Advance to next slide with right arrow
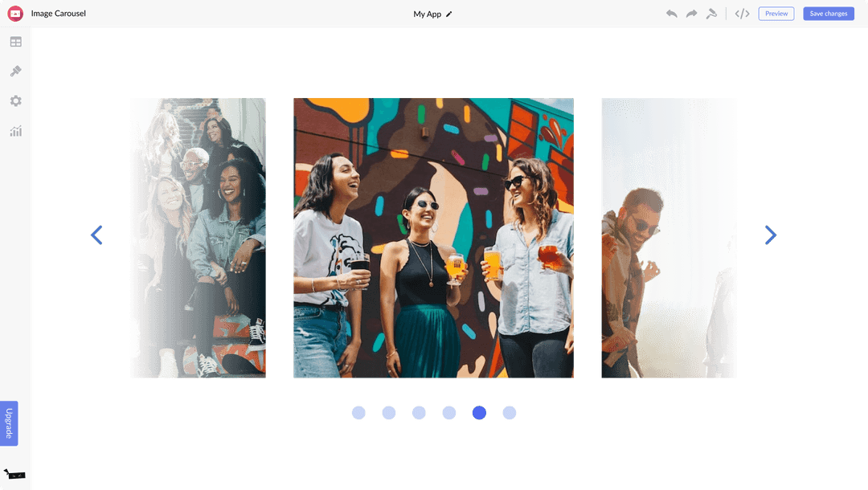 tap(770, 235)
